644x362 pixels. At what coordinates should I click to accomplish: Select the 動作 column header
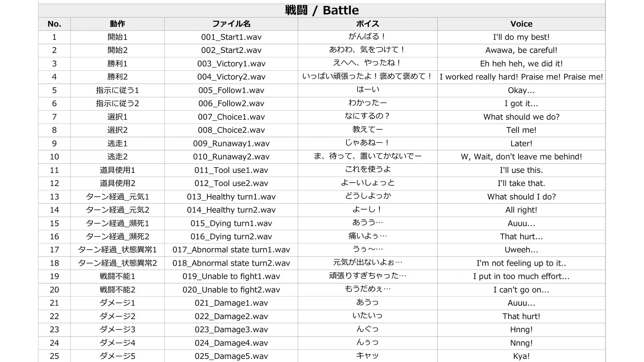pyautogui.click(x=117, y=24)
